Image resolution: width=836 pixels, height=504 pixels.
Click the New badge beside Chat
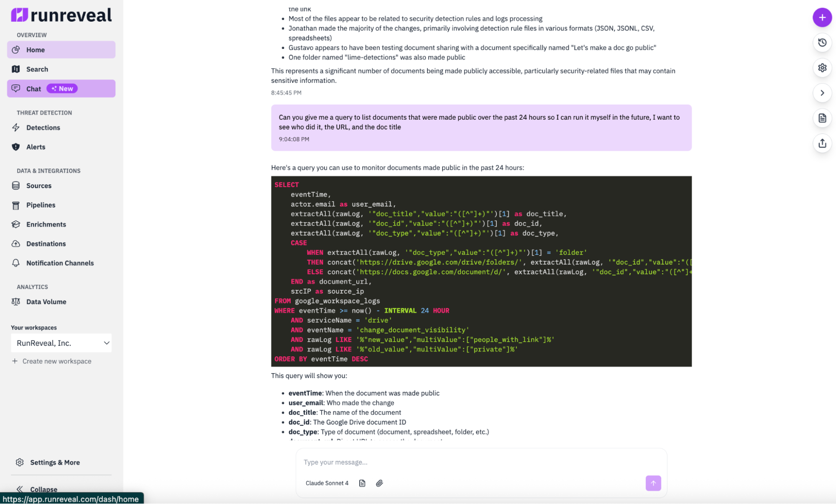point(62,89)
